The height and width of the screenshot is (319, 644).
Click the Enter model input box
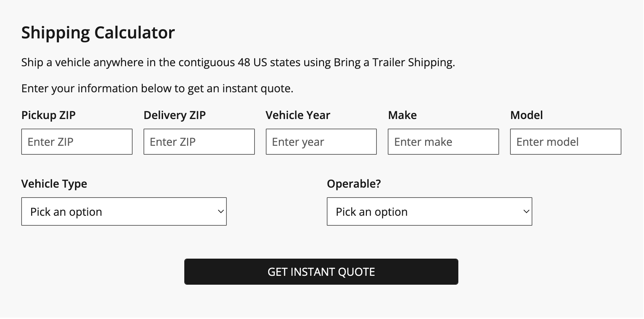coord(566,142)
